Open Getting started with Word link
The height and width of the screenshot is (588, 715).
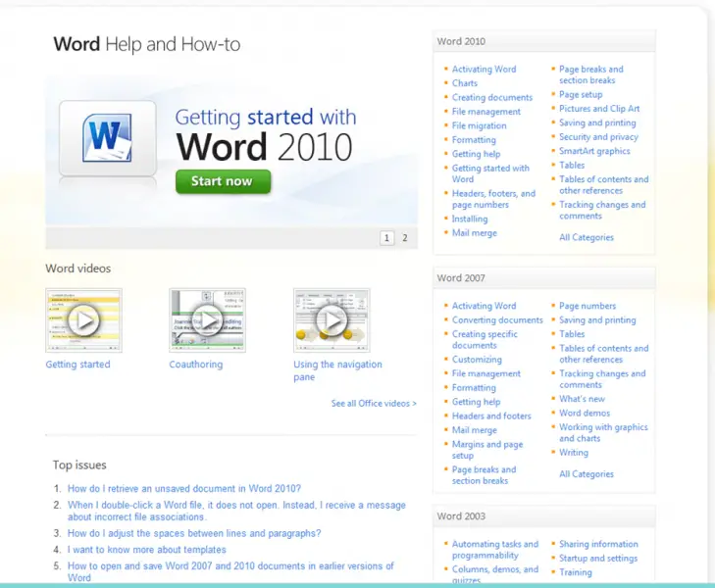[x=490, y=173]
